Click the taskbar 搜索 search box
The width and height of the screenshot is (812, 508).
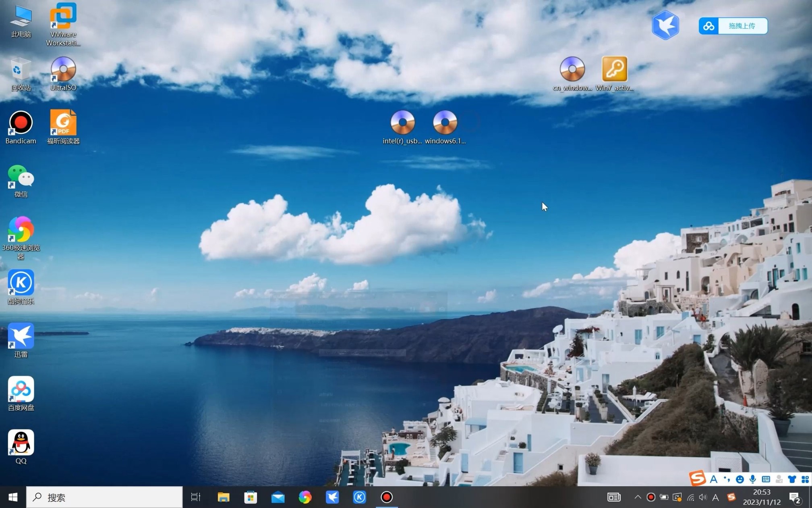(105, 497)
